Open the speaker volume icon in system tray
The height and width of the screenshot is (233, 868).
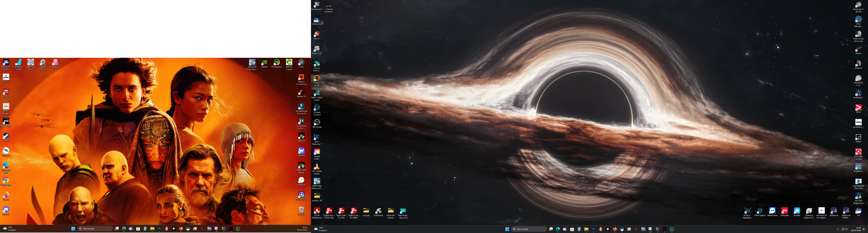(847, 229)
